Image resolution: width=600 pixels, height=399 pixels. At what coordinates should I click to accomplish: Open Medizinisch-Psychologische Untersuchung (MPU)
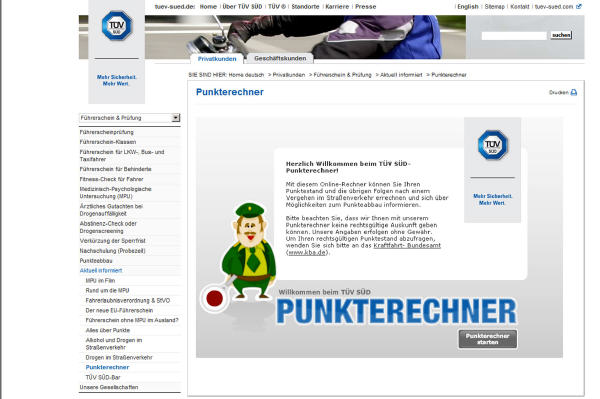(115, 192)
